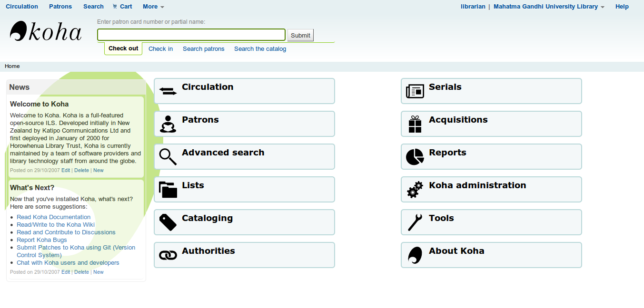Image resolution: width=644 pixels, height=308 pixels.
Task: Click New under Welcome to Koha news
Action: [x=99, y=170]
